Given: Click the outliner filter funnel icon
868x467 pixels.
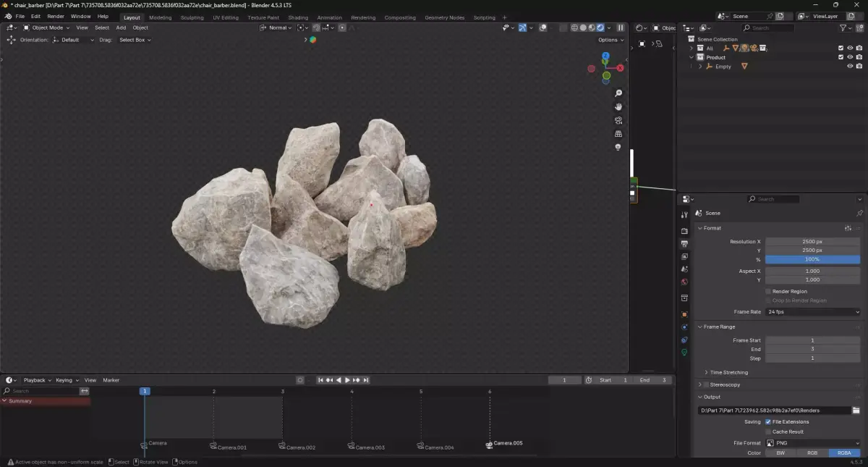Looking at the screenshot, I should (843, 28).
